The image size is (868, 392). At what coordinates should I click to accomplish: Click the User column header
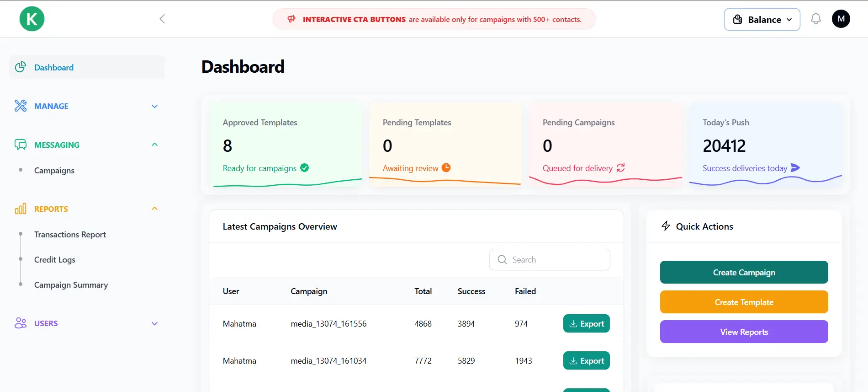(231, 291)
